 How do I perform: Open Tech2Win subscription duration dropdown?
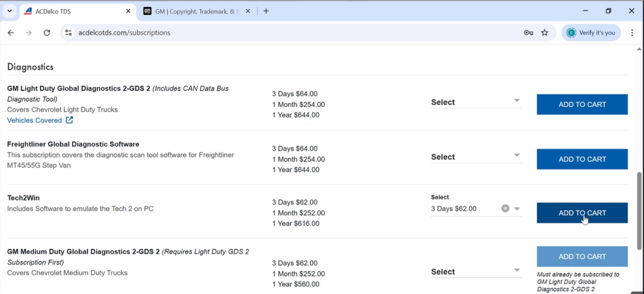(517, 209)
